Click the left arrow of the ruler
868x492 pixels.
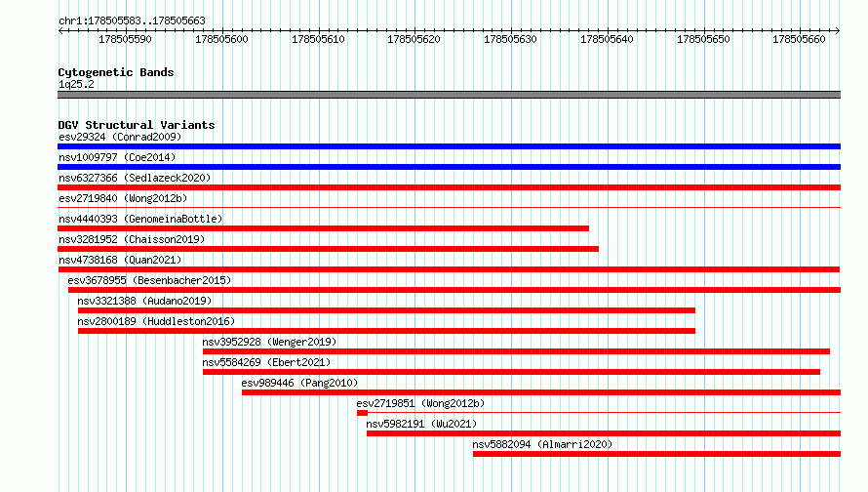60,31
